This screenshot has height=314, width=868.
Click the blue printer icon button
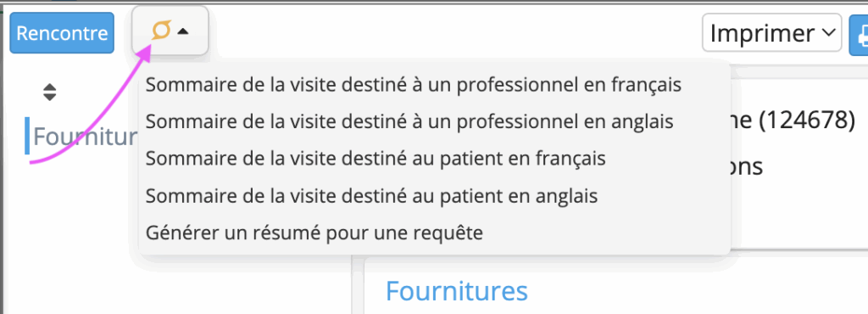(x=860, y=34)
